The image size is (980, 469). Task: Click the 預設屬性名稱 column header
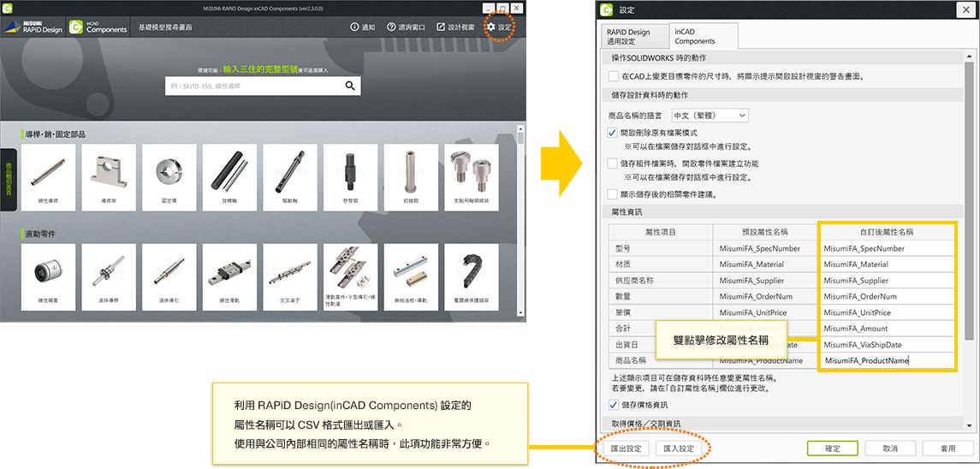[x=766, y=232]
